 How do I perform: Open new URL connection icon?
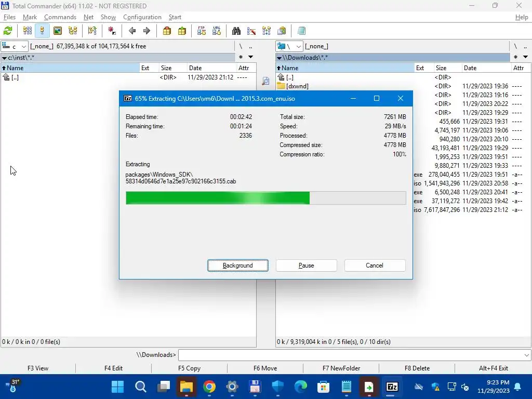(217, 31)
